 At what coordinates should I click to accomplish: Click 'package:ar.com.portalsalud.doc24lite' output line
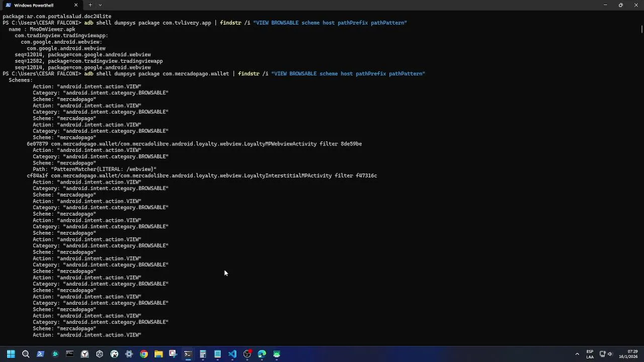coord(57,17)
